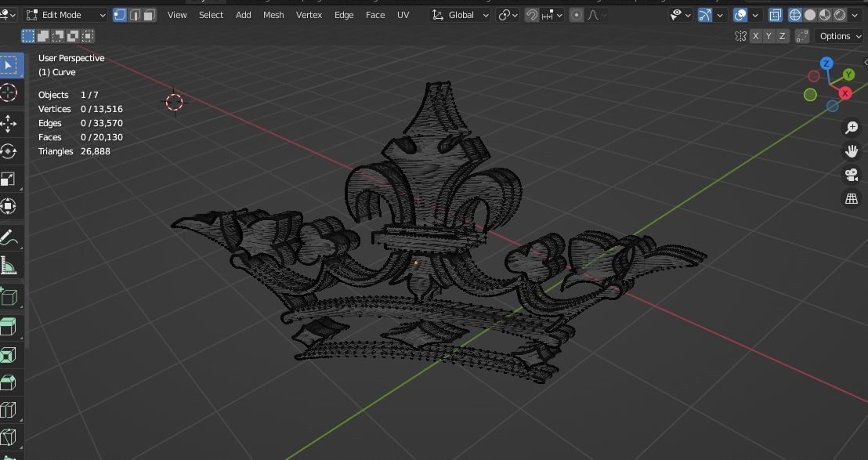
Task: Select the Measure ruler tool
Action: [x=9, y=266]
